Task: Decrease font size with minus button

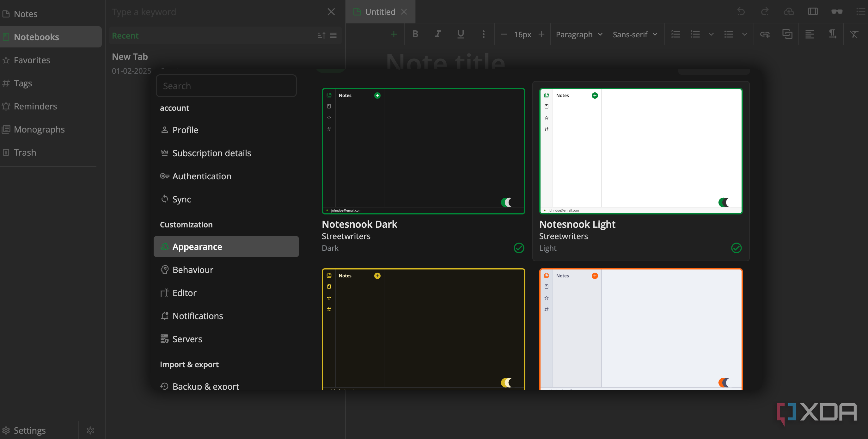Action: click(504, 34)
